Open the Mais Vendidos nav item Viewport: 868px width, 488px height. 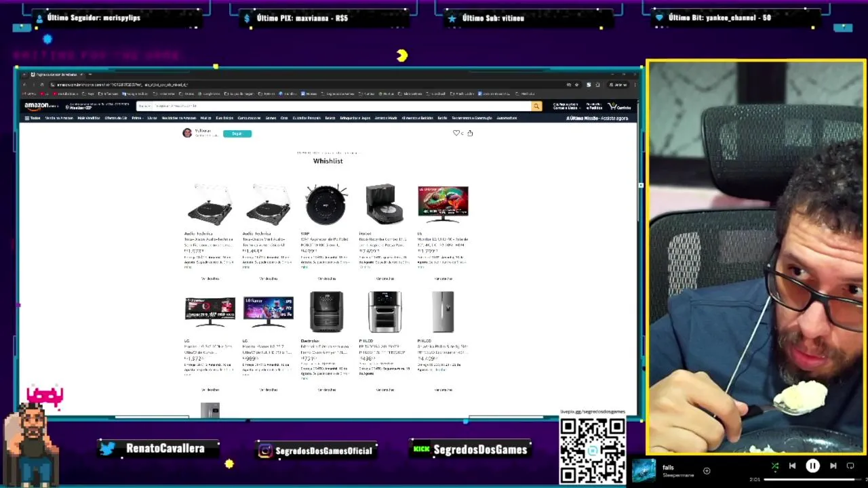point(88,118)
